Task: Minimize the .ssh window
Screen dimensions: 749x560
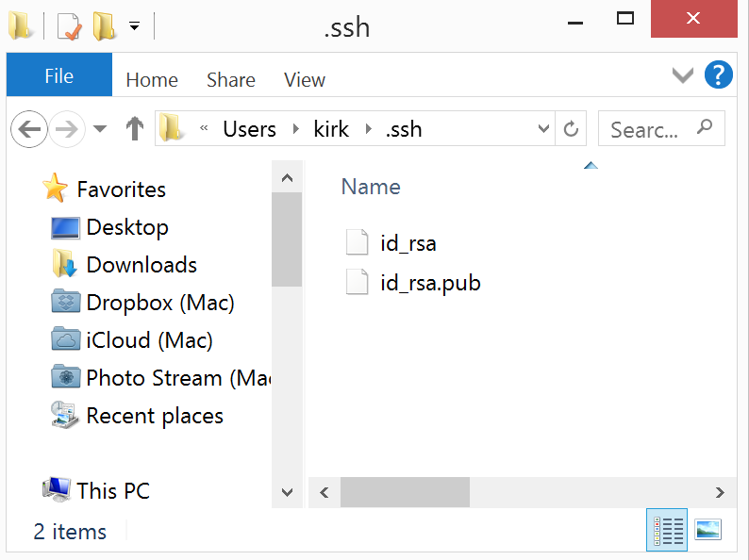Action: pyautogui.click(x=575, y=22)
